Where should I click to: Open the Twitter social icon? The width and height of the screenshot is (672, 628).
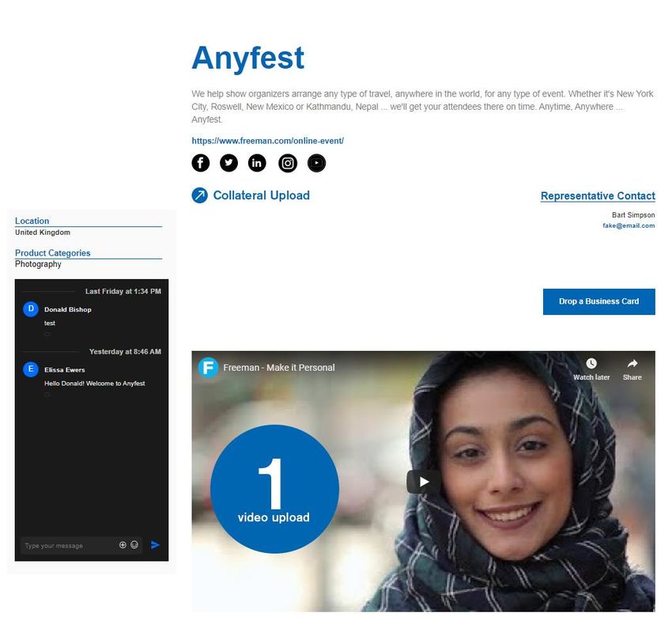228,163
